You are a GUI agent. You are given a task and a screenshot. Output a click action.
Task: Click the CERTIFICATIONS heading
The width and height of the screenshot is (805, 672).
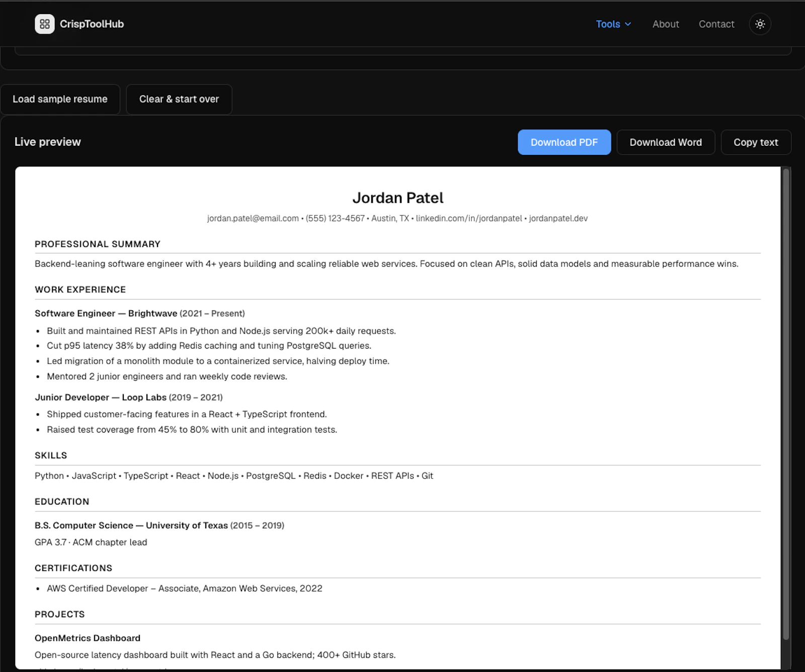tap(73, 568)
